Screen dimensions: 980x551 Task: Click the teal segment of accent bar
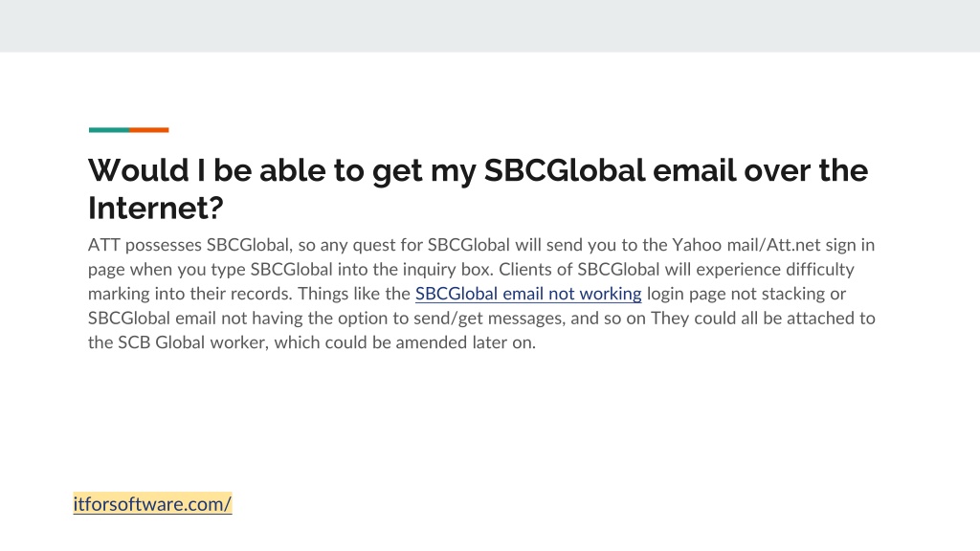tap(109, 130)
